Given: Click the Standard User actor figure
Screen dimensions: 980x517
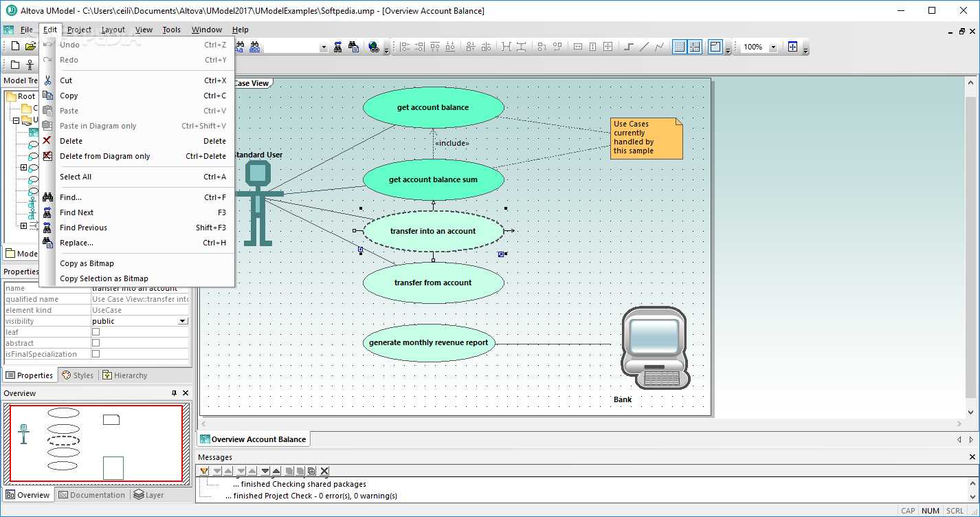Looking at the screenshot, I should pyautogui.click(x=259, y=203).
